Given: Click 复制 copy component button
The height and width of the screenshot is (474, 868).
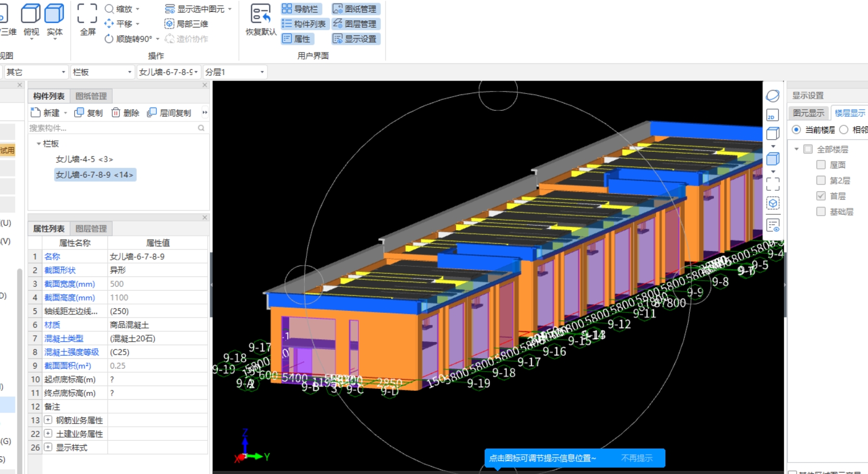Looking at the screenshot, I should click(x=89, y=113).
